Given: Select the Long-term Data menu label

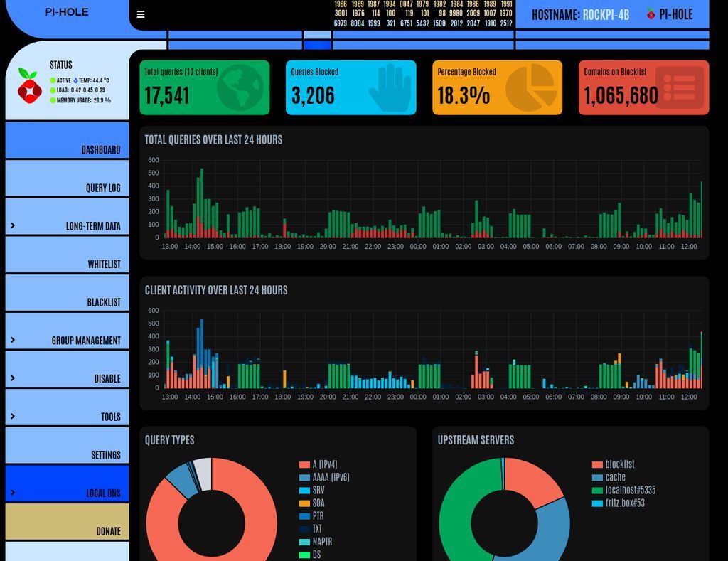Looking at the screenshot, I should (x=93, y=226).
